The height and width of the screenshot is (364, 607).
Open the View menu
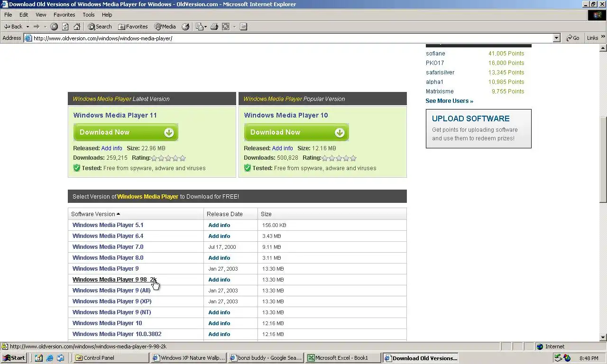tap(41, 15)
